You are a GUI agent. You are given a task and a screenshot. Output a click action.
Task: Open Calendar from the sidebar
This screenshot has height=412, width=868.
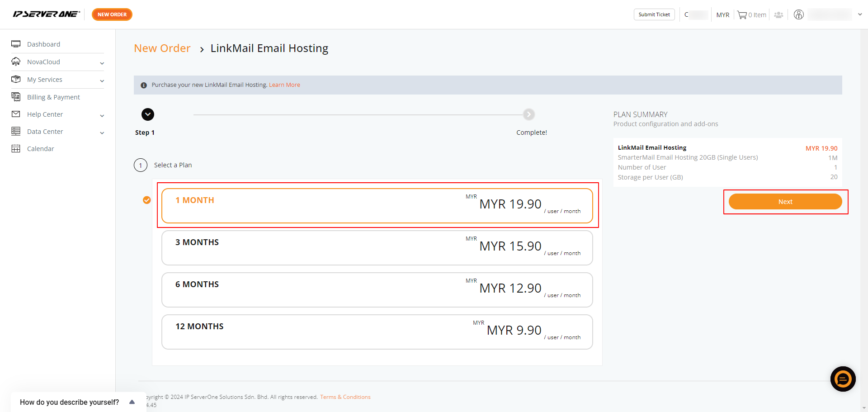point(40,149)
